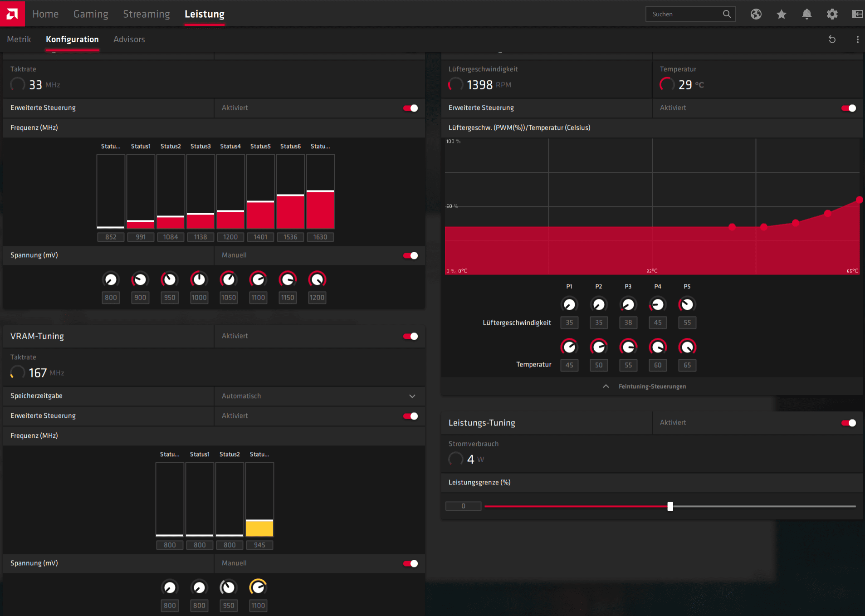Click the P3 fan speed value 38
865x616 pixels.
(x=628, y=323)
